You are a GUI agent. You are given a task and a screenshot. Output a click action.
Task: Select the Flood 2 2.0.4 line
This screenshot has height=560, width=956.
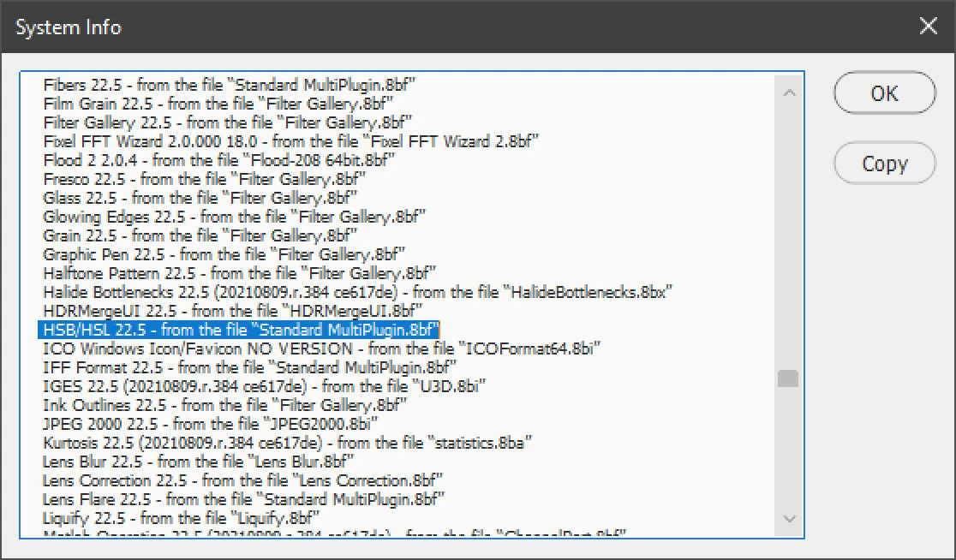pyautogui.click(x=219, y=160)
